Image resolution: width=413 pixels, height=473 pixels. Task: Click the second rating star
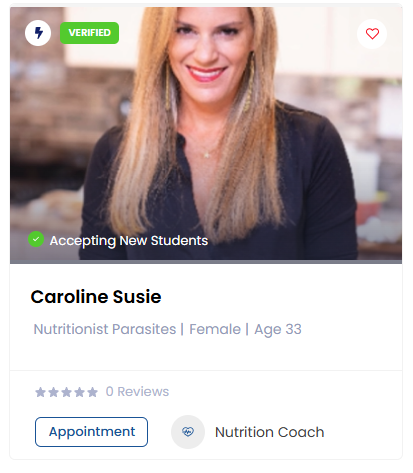53,392
